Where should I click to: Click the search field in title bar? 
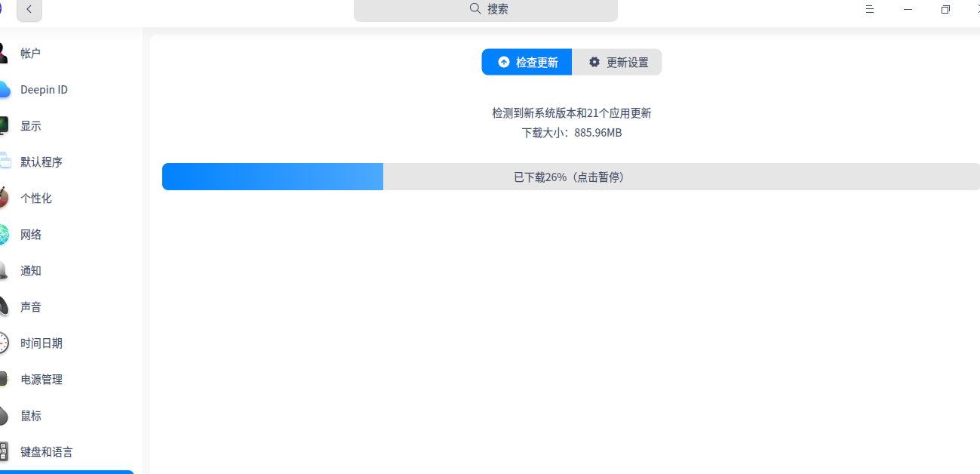[x=486, y=9]
